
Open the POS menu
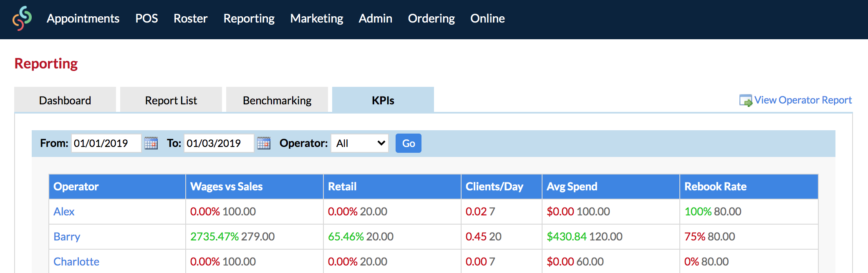pyautogui.click(x=146, y=18)
